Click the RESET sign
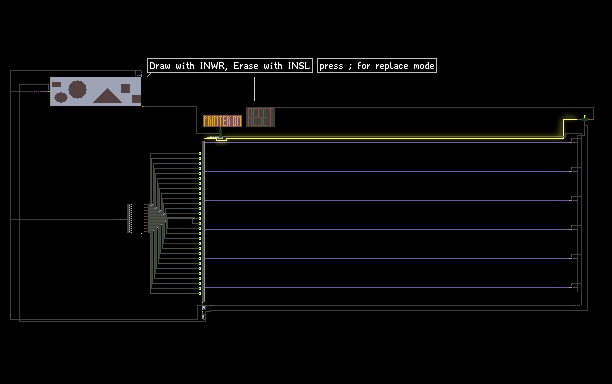Image resolution: width=612 pixels, height=384 pixels. coord(260,117)
